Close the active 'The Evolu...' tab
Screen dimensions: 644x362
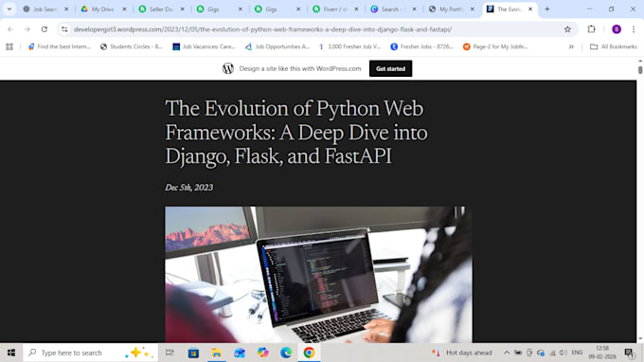530,9
